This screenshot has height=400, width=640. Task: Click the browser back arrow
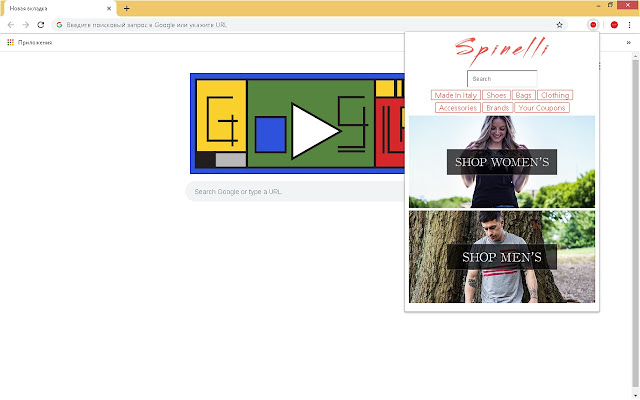(11, 25)
